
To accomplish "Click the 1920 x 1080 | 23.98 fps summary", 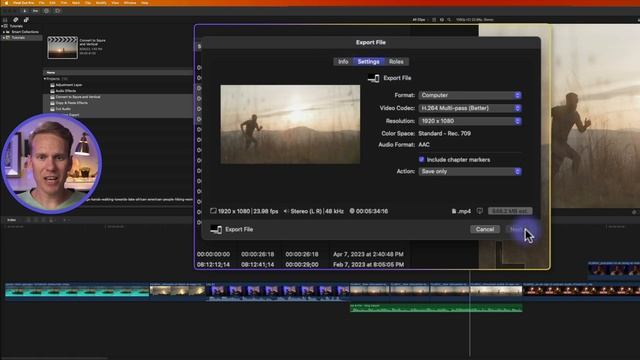I will (x=244, y=211).
